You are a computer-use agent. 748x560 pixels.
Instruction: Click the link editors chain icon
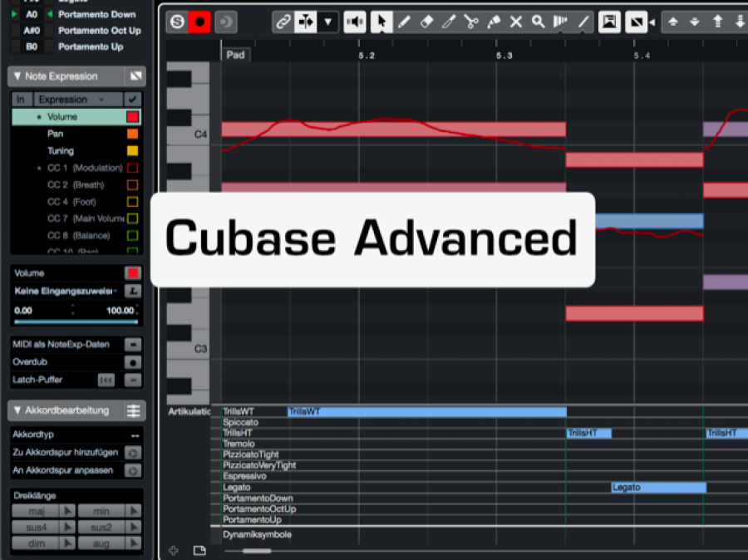tap(283, 22)
